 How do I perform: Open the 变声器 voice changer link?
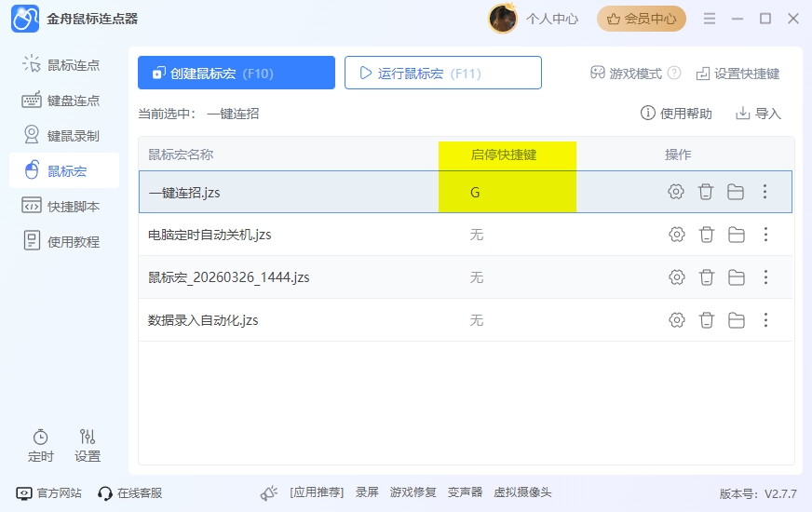pos(465,492)
